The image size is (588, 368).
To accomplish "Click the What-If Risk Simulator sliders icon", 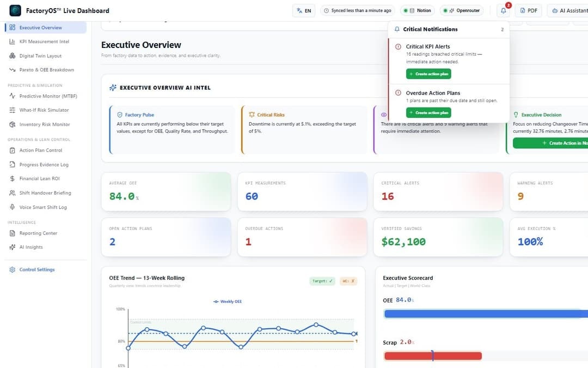I will 13,110.
